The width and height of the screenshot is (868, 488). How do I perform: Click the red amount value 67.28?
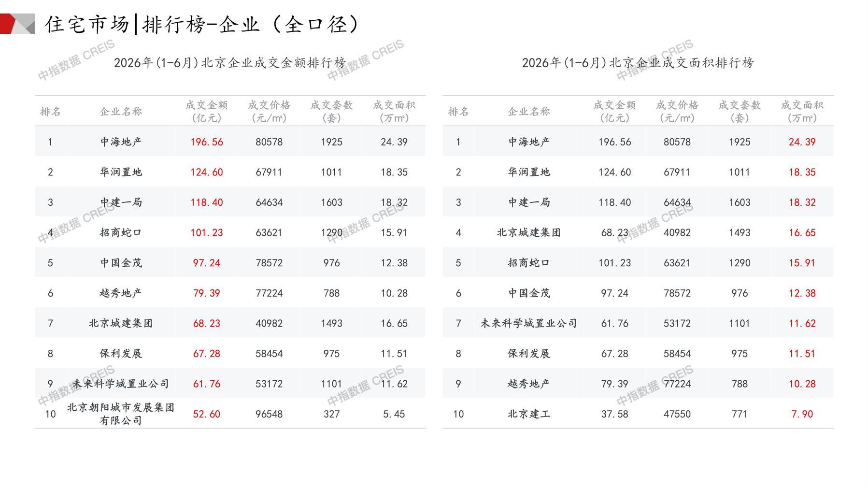click(207, 354)
